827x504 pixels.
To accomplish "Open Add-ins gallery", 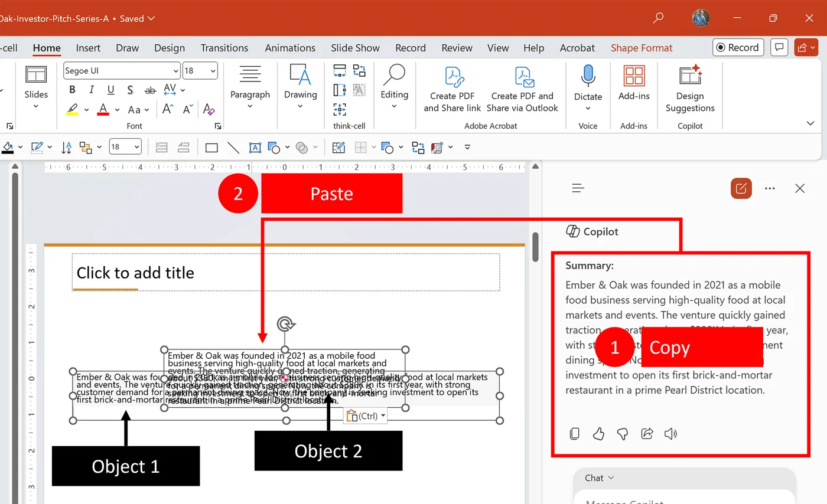I will [x=634, y=84].
